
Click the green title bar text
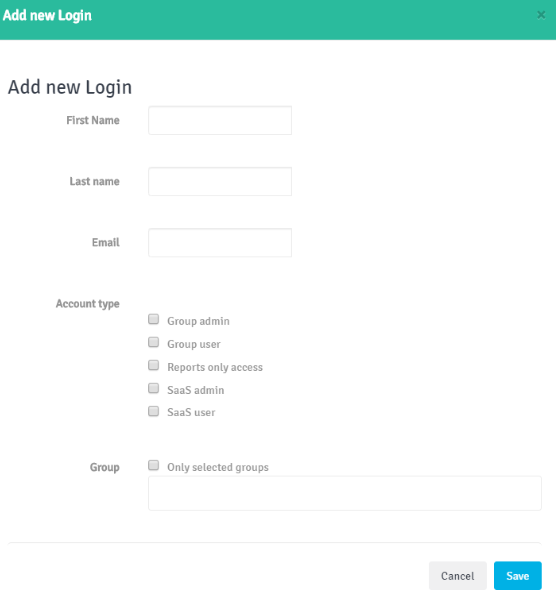[x=47, y=16]
